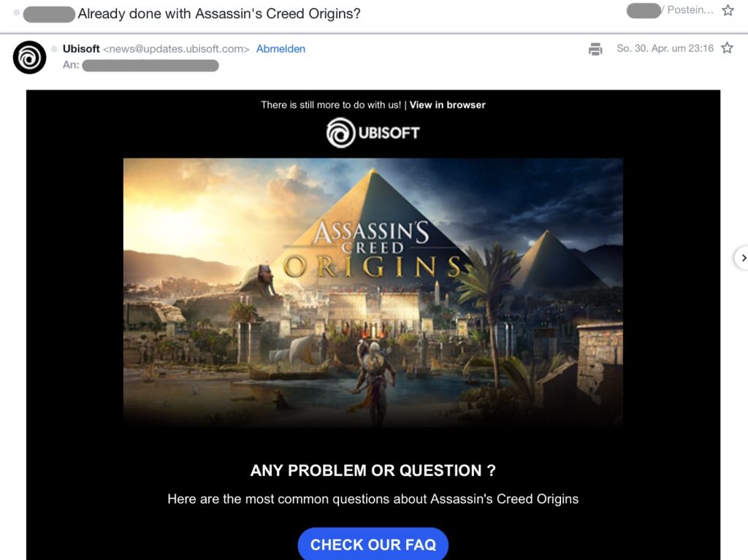
Task: Click the news@updates.ubisoft.com sender address
Action: [x=176, y=49]
